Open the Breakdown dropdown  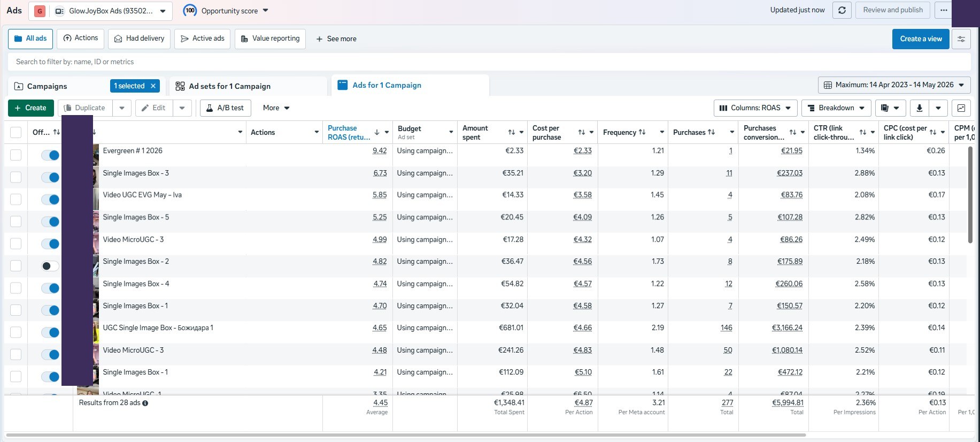click(x=836, y=108)
